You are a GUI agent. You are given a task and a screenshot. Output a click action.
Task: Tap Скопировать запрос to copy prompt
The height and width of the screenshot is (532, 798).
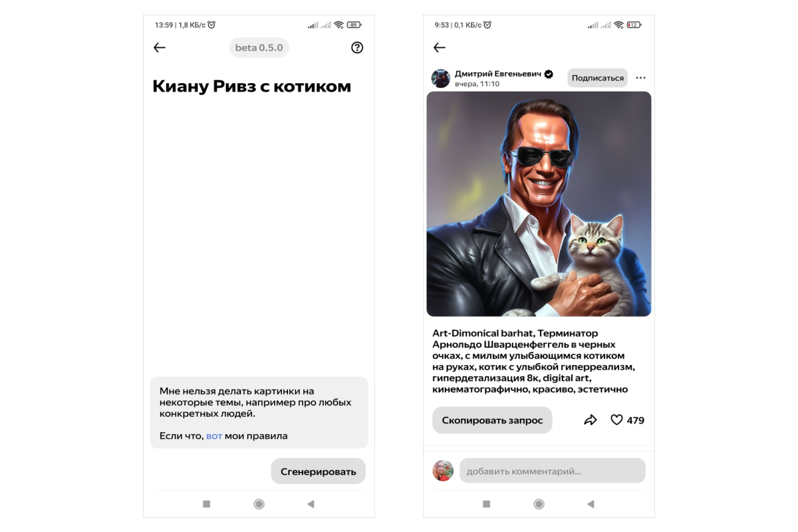pos(492,420)
